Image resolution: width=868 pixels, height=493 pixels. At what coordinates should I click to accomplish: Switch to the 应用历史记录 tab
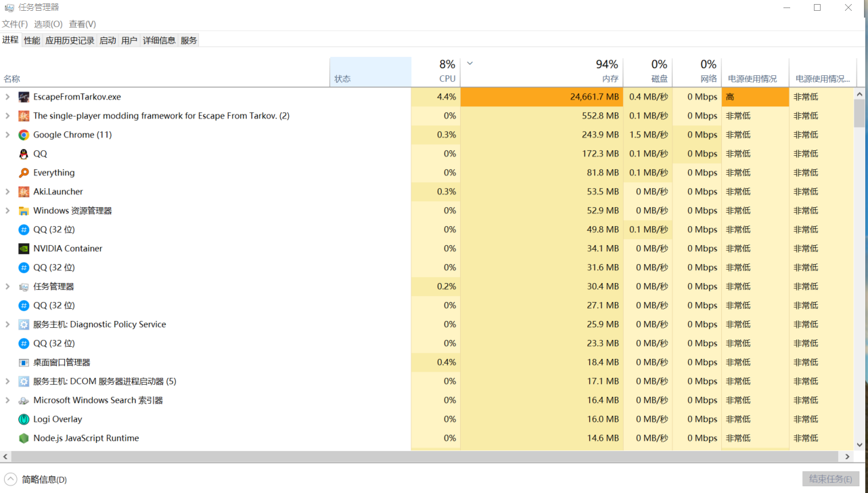click(70, 41)
